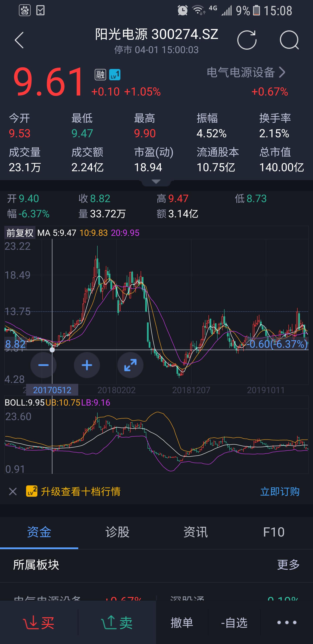Click 立即订购 subscribe link
This screenshot has height=644, width=313.
point(280,491)
